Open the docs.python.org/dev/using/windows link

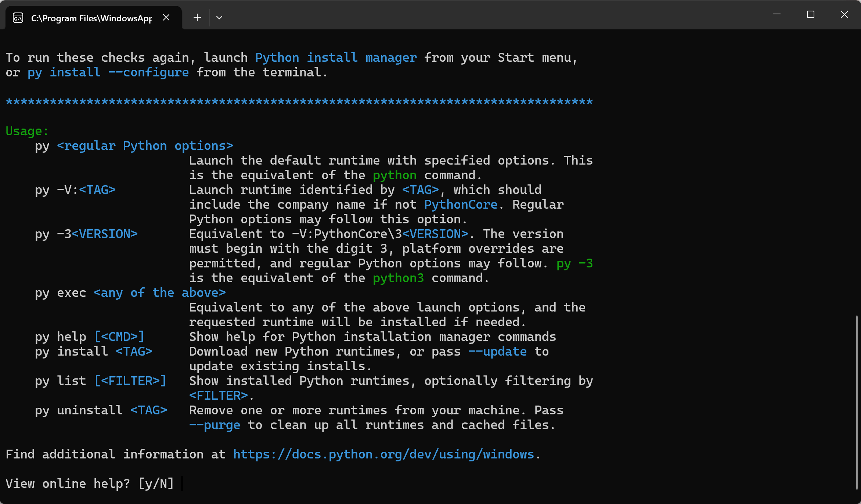(x=383, y=454)
